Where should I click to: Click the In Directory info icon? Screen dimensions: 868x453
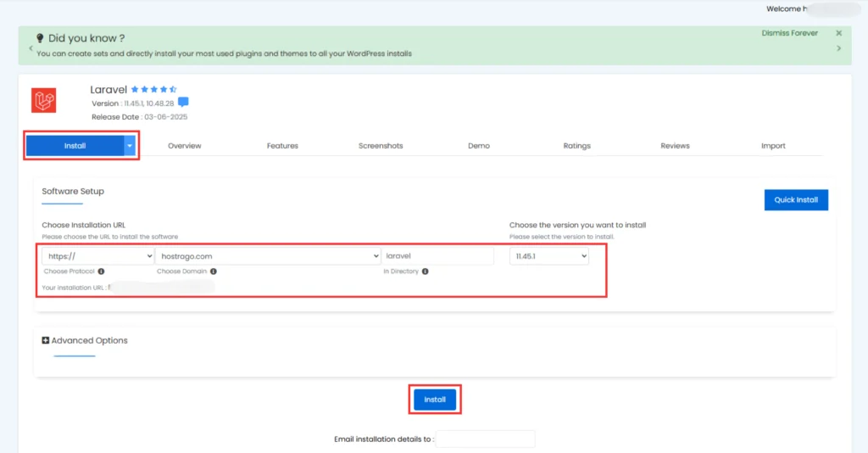tap(426, 271)
